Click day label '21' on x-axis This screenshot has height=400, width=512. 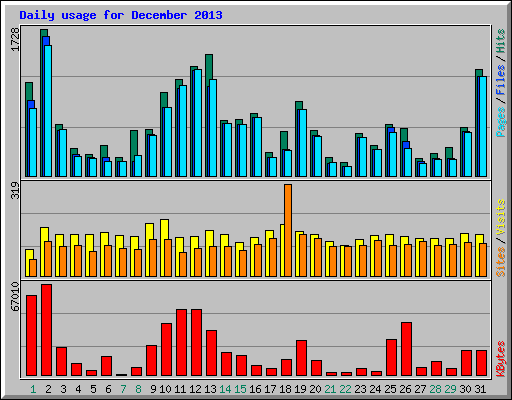[x=330, y=389]
